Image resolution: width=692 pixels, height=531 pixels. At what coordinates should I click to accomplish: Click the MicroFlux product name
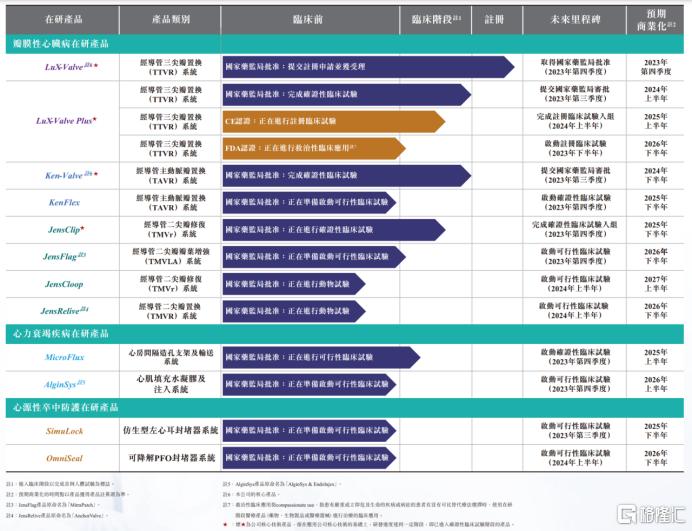[x=64, y=357]
